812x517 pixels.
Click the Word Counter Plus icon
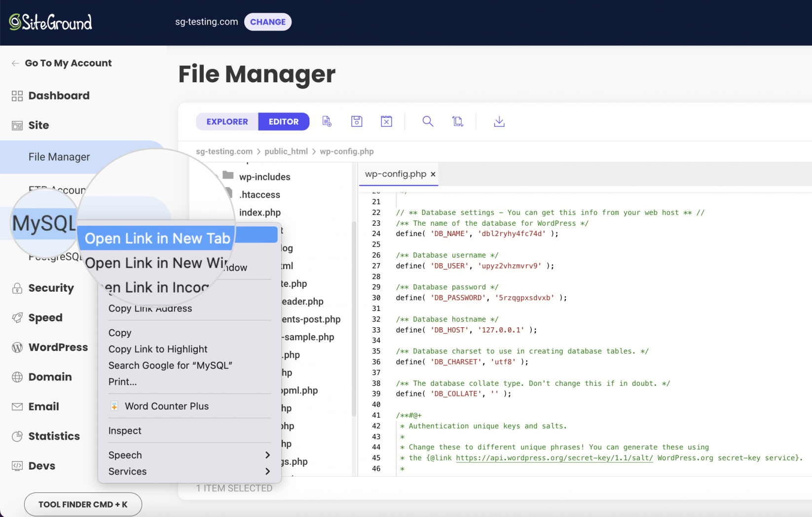[x=114, y=406]
